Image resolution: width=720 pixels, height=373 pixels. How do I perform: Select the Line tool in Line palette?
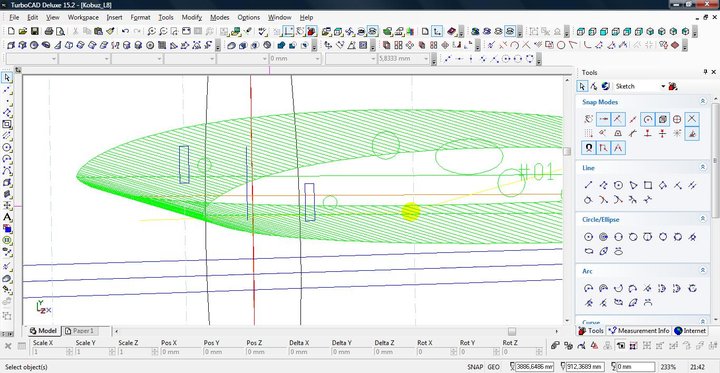(x=588, y=185)
